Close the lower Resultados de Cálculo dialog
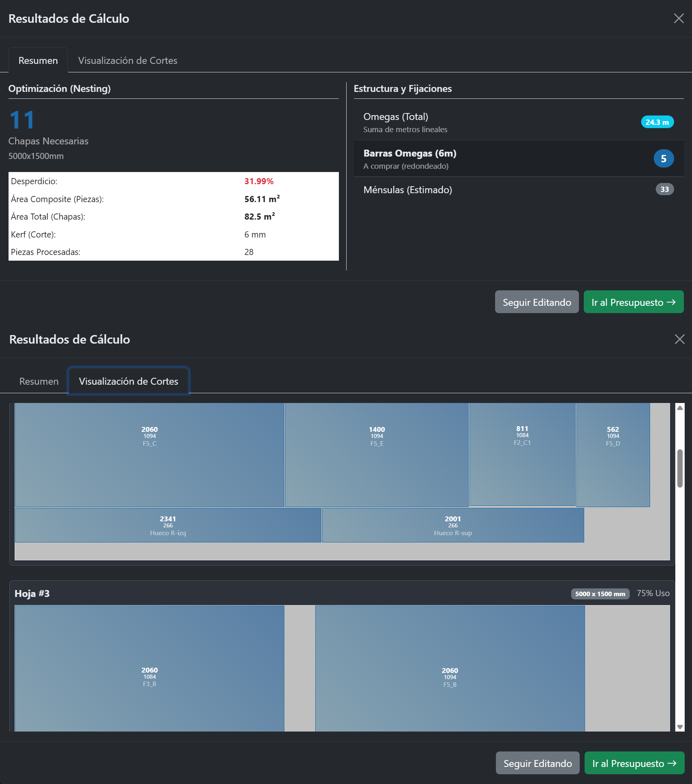692x784 pixels. [679, 339]
